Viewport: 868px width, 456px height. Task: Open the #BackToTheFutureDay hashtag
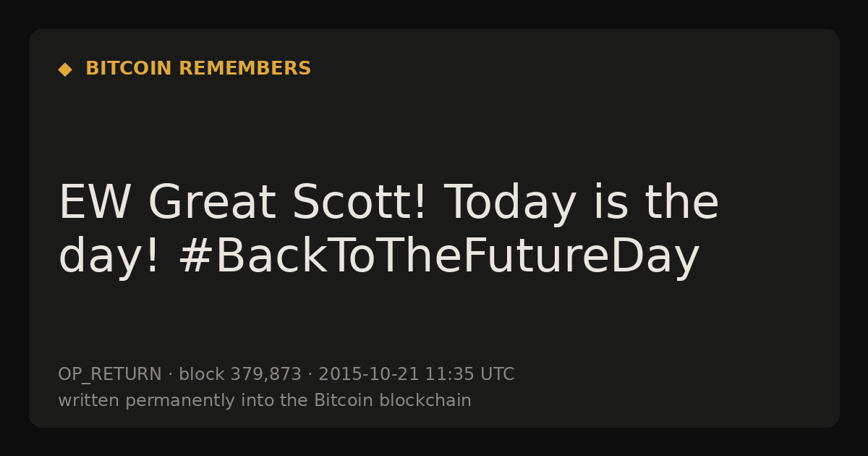(439, 258)
